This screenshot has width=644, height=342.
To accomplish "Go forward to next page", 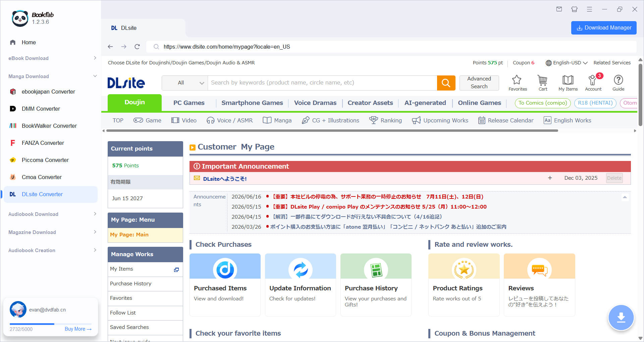I will 124,47.
